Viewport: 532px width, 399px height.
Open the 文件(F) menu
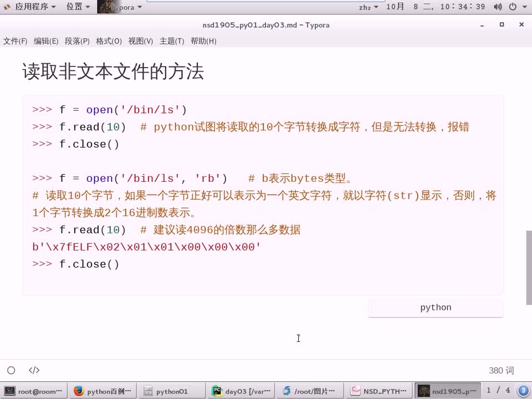tap(16, 41)
